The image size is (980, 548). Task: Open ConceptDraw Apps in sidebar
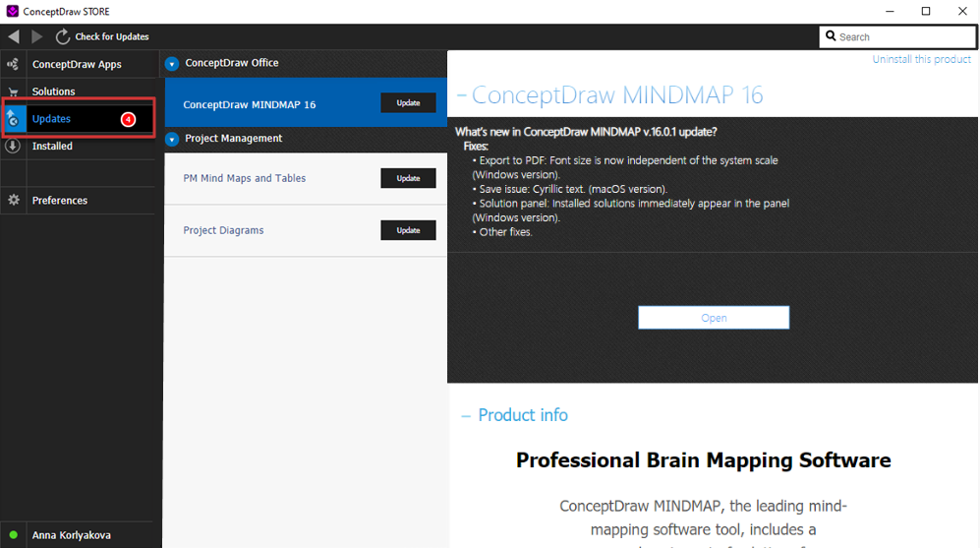point(77,64)
